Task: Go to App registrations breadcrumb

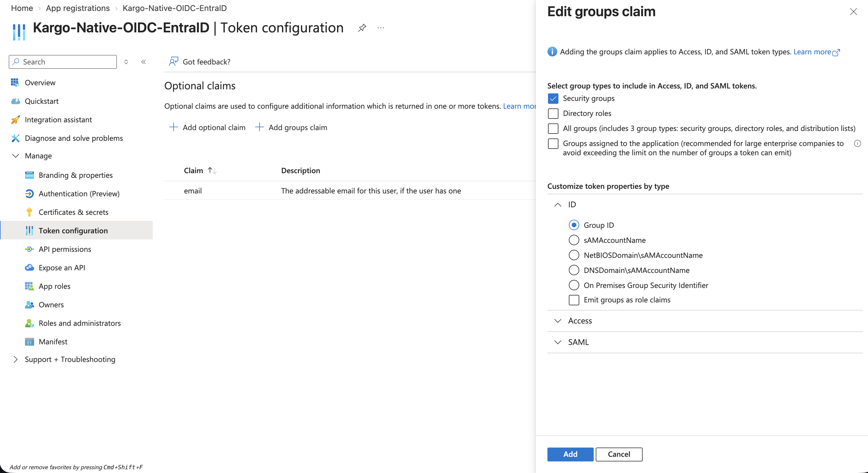Action: point(78,8)
